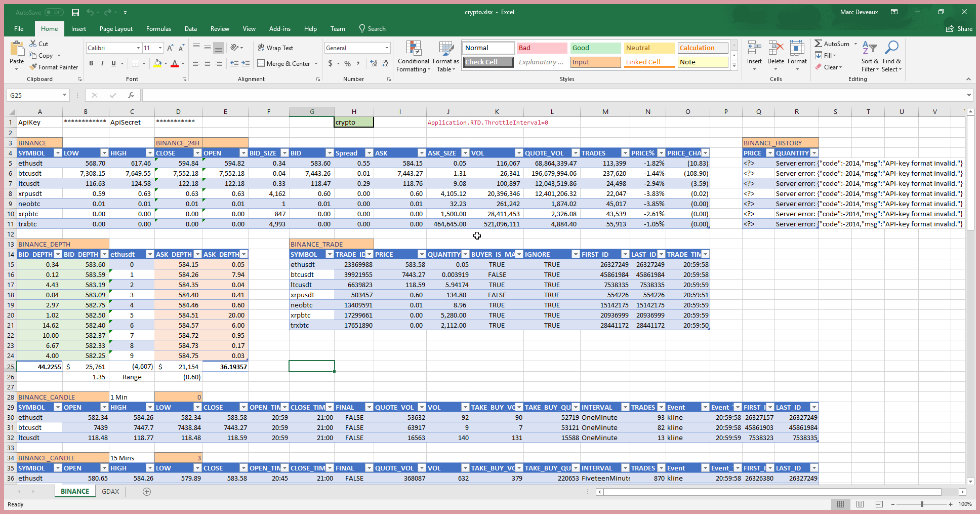The image size is (980, 514).
Task: Open the number format General dropdown
Action: pyautogui.click(x=387, y=48)
